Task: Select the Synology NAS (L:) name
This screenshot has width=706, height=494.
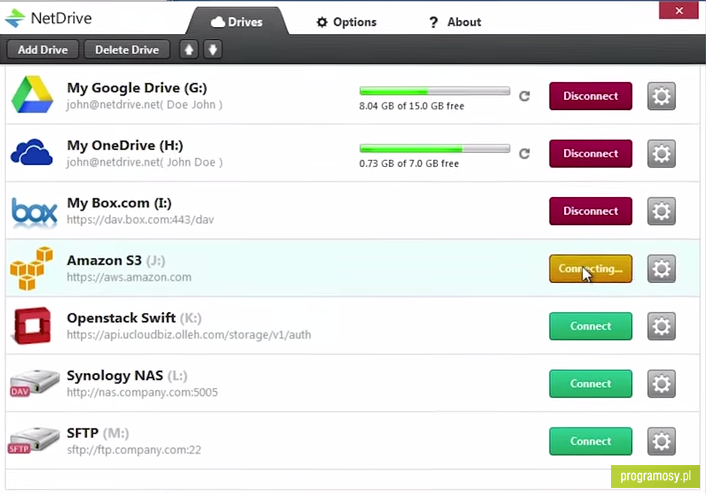Action: tap(127, 376)
